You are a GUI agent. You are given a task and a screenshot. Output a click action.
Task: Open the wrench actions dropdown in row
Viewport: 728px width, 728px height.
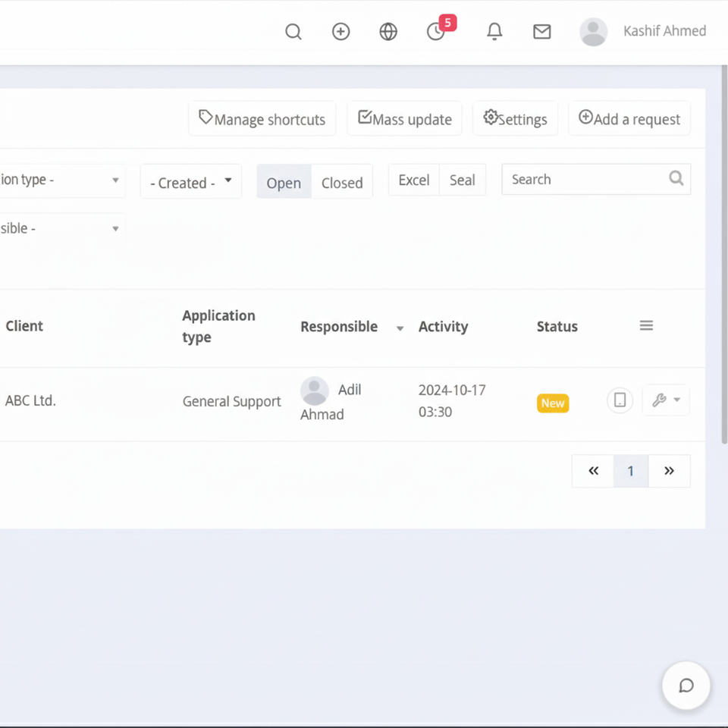click(x=666, y=400)
